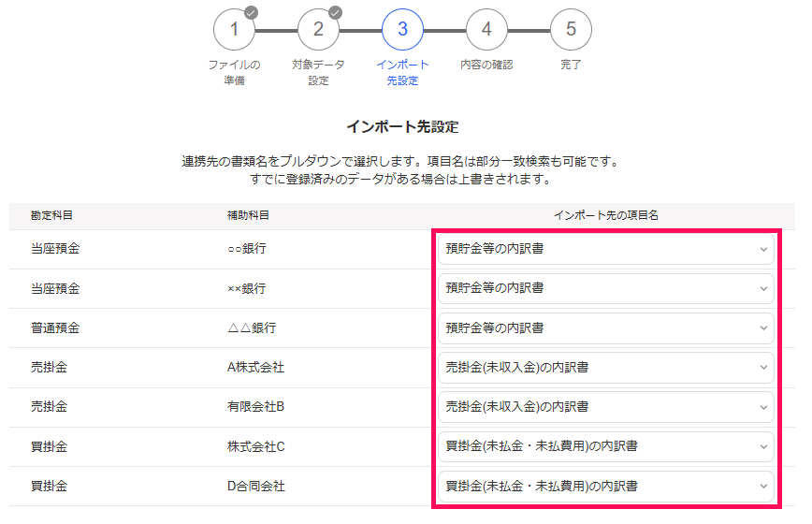This screenshot has width=812, height=524.
Task: Expand dropdown for 株式会社C row
Action: click(606, 446)
